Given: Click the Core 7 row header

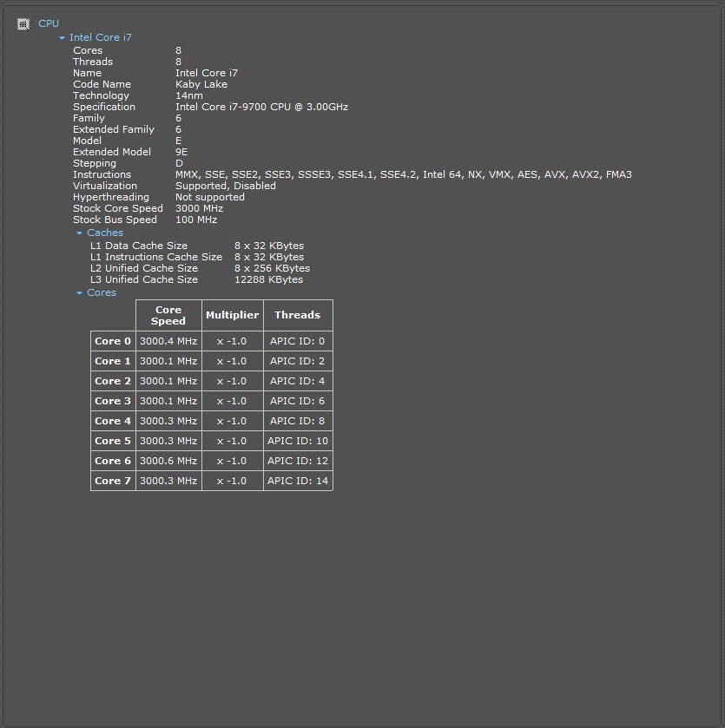Looking at the screenshot, I should tap(113, 481).
